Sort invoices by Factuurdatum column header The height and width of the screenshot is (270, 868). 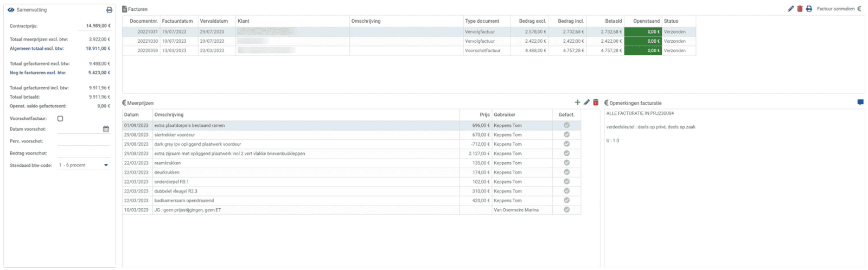point(177,21)
